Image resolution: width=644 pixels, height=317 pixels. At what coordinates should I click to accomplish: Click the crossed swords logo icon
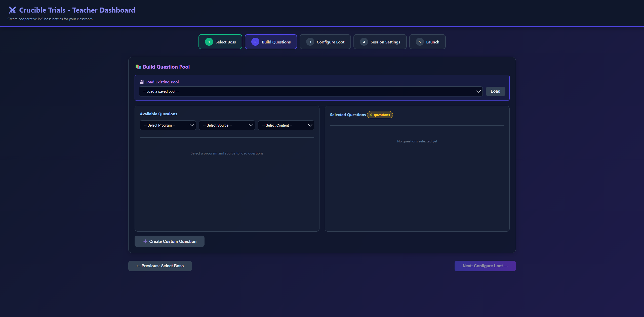tap(12, 10)
